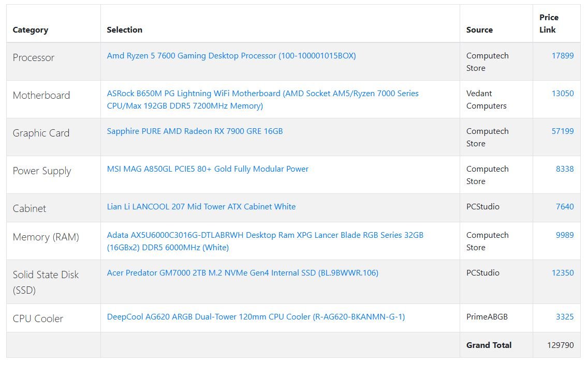
Task: Open the MSI MAG A850GL power supply link
Action: pyautogui.click(x=208, y=169)
